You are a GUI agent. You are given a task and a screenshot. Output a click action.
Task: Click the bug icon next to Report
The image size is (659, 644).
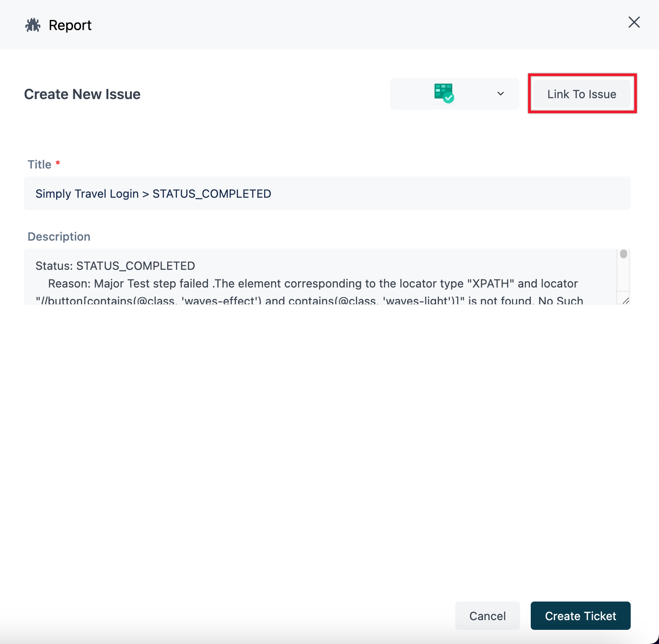click(x=33, y=25)
